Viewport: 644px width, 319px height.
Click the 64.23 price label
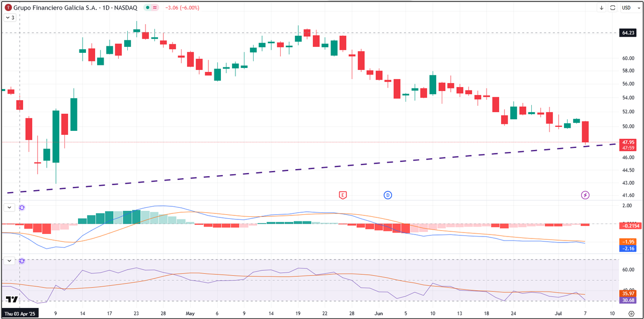coord(627,33)
